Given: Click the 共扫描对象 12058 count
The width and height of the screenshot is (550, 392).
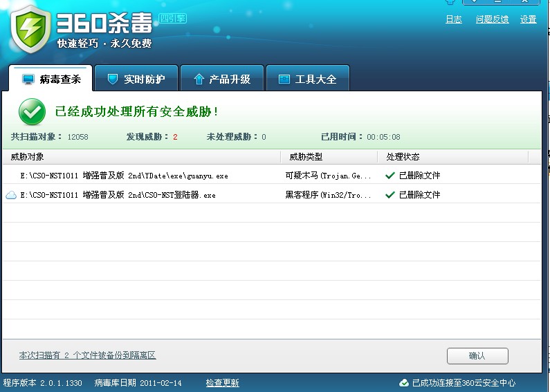Looking at the screenshot, I should [x=49, y=137].
